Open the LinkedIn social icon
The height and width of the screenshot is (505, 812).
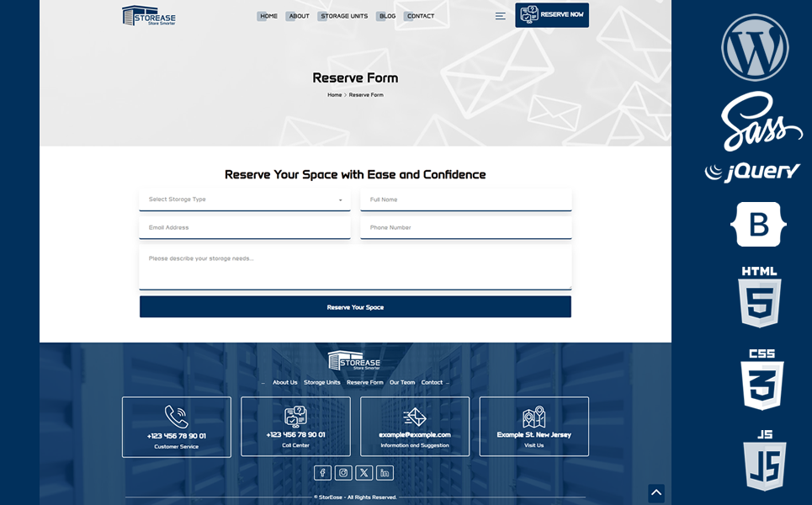(x=385, y=473)
